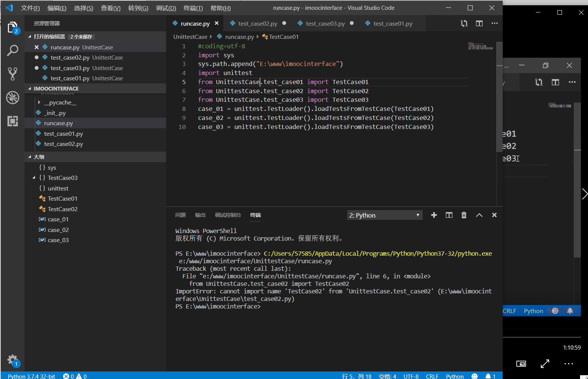This screenshot has height=379, width=588.
Task: Click the editor minimap
Action: [x=480, y=46]
